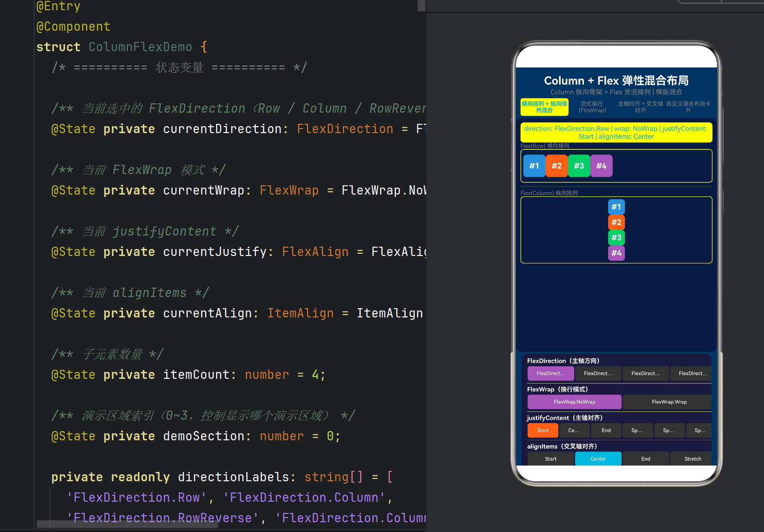Click the purple #4 tile in Flex(Column)
The image size is (764, 532).
point(616,253)
